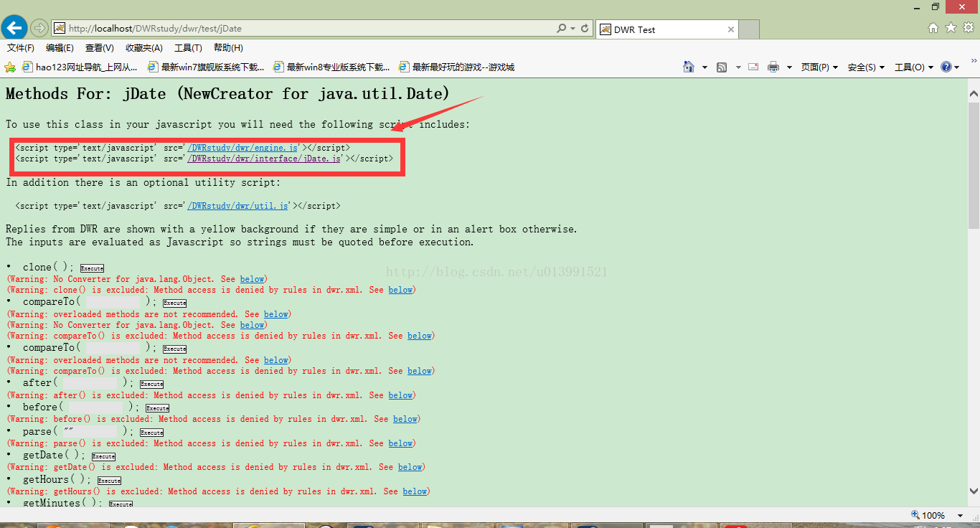The height and width of the screenshot is (528, 980).
Task: Open the 最新win7旗舰版系统下载 bookmark
Action: click(x=205, y=67)
